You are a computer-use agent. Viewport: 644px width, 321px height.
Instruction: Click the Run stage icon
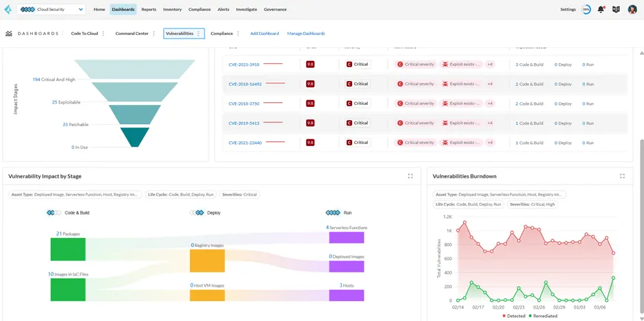[x=333, y=213]
